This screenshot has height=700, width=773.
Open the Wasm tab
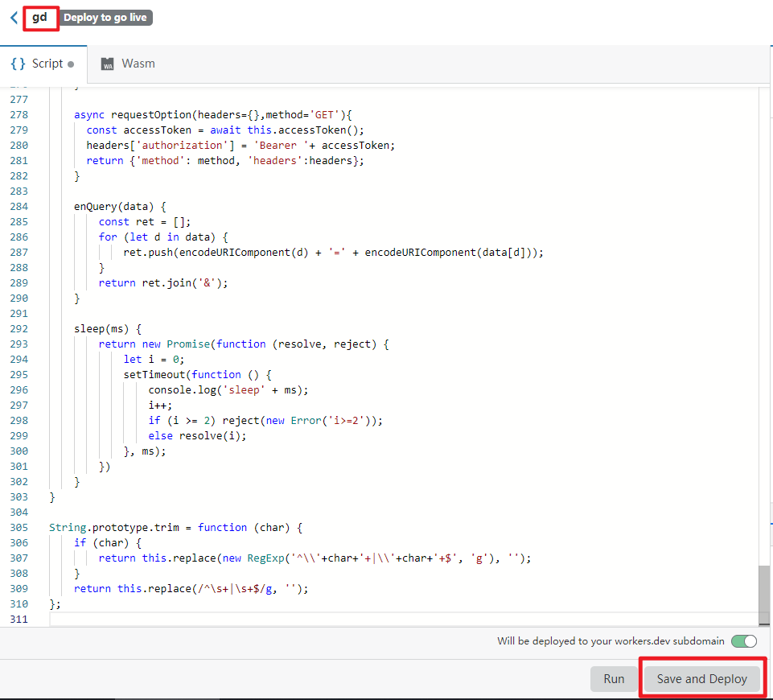(128, 64)
